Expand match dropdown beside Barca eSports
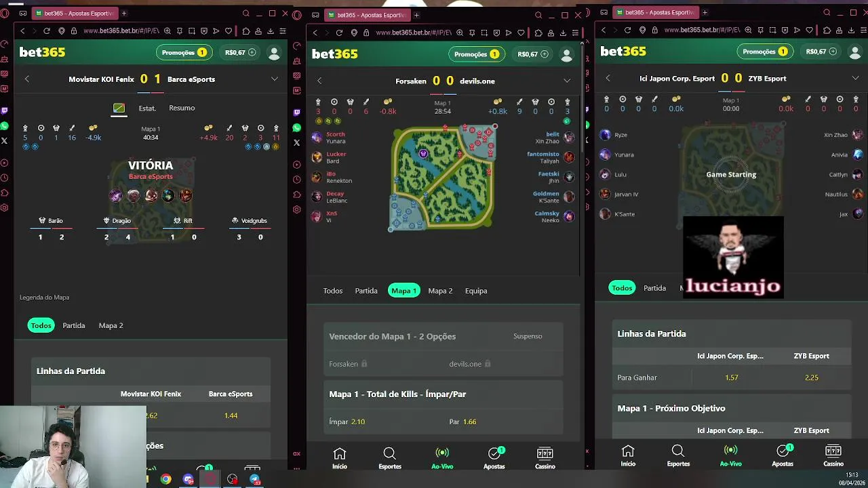 pos(275,79)
